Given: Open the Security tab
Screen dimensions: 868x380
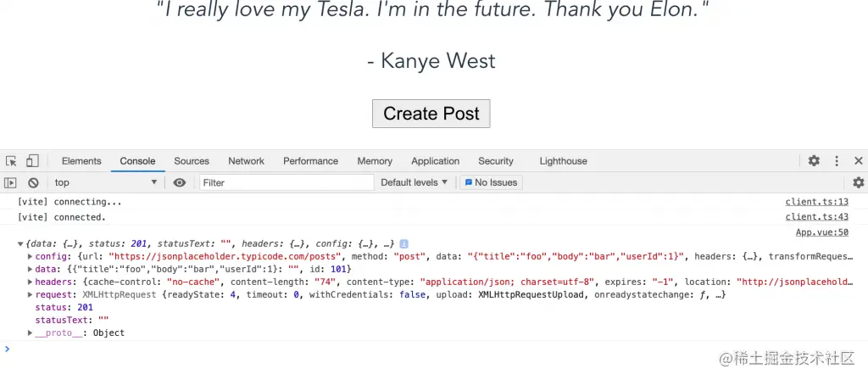Looking at the screenshot, I should click(x=496, y=161).
